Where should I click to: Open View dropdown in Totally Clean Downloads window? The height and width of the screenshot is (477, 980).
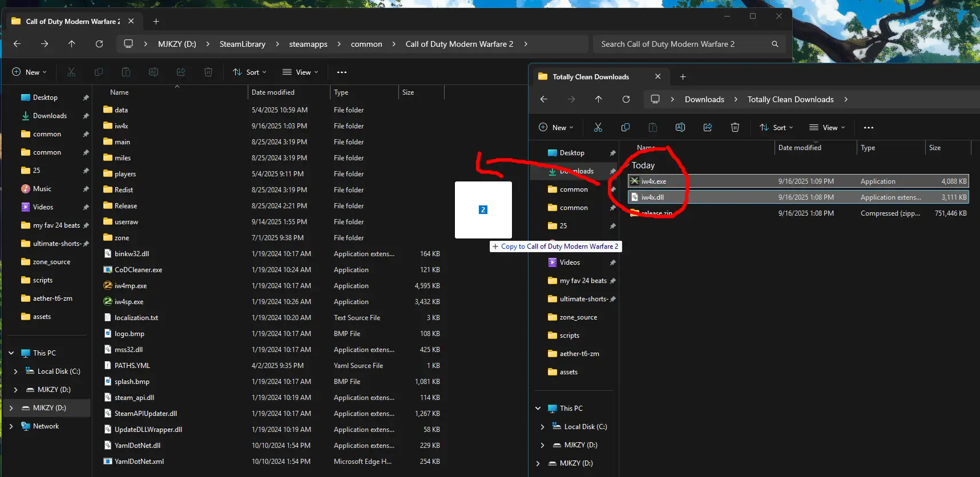[827, 127]
